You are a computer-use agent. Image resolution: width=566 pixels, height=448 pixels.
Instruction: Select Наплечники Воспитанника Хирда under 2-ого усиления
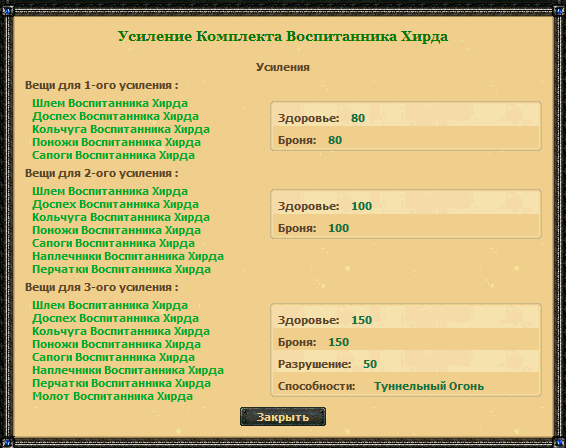coord(128,256)
